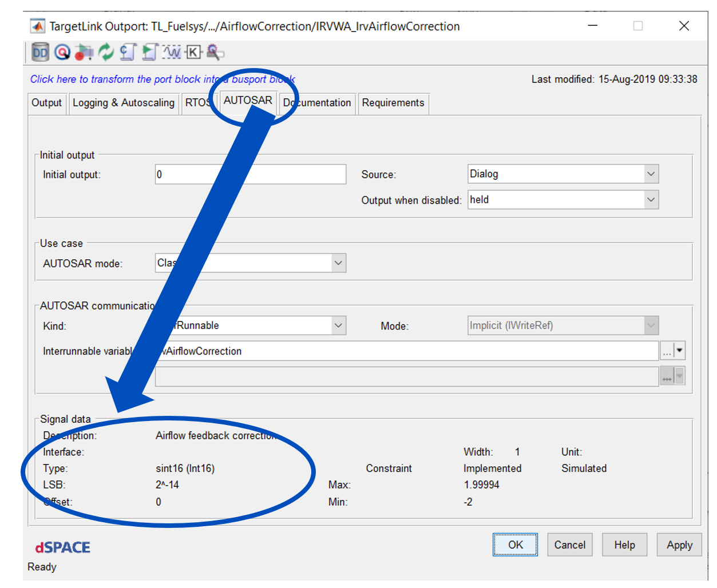Click the gain block (K) toolbar icon
Screen dimensions: 717x588
click(x=193, y=52)
